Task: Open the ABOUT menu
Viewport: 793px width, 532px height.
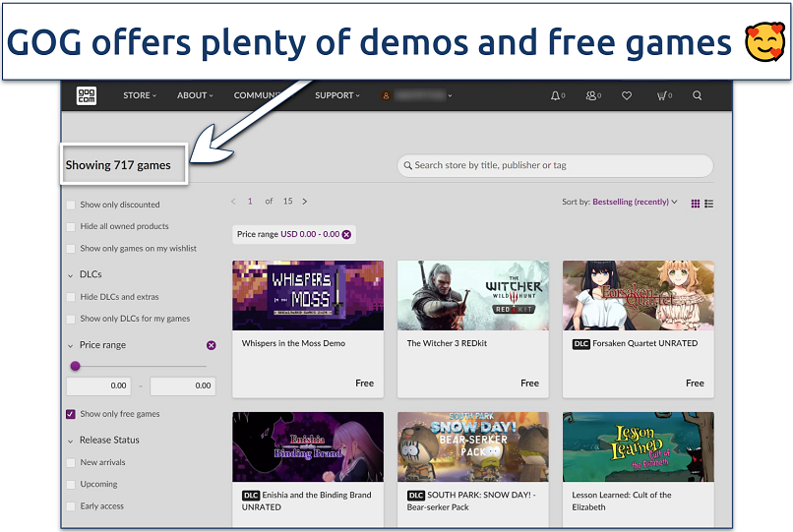Action: tap(195, 95)
